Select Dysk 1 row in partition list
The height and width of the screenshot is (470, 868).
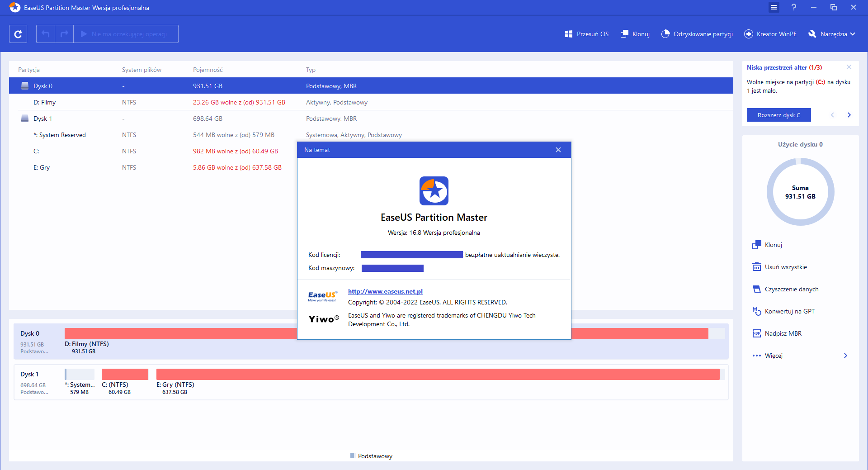pyautogui.click(x=371, y=119)
